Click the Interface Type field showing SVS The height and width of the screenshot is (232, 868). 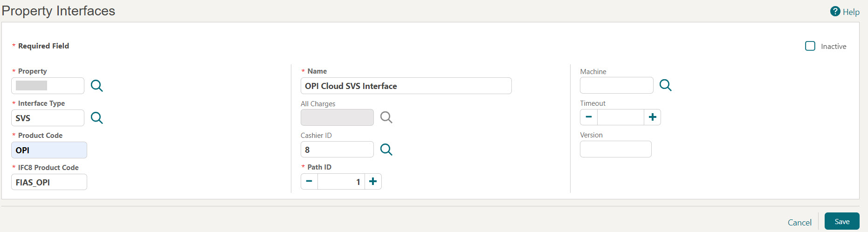click(x=48, y=118)
